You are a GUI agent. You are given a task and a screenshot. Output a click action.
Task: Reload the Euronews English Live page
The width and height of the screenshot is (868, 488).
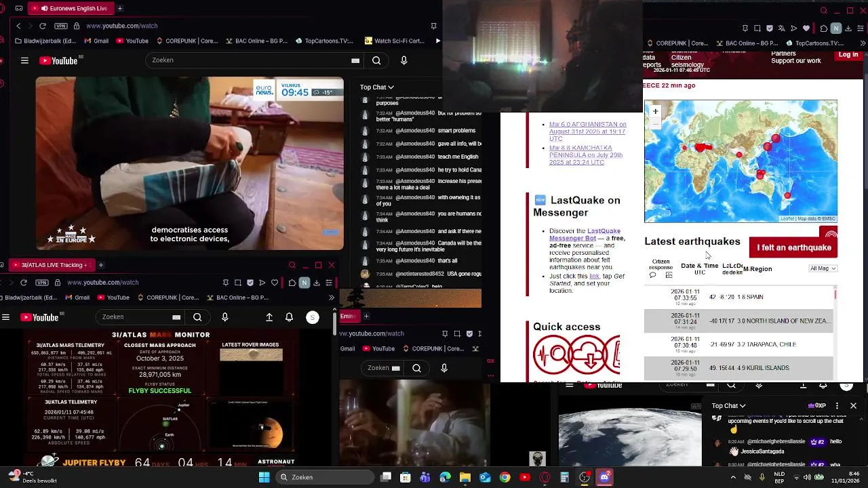click(x=43, y=26)
